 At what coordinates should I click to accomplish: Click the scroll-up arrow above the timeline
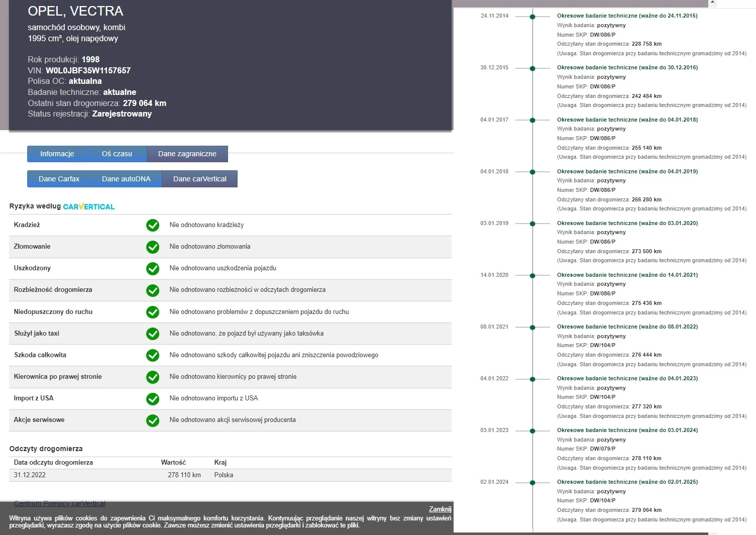tap(712, 3)
